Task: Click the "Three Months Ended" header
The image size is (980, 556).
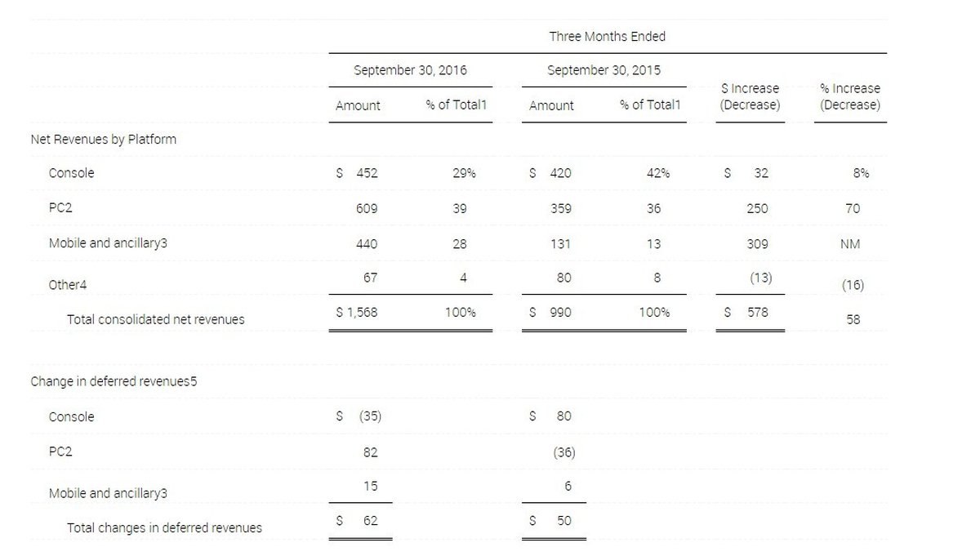Action: (607, 37)
